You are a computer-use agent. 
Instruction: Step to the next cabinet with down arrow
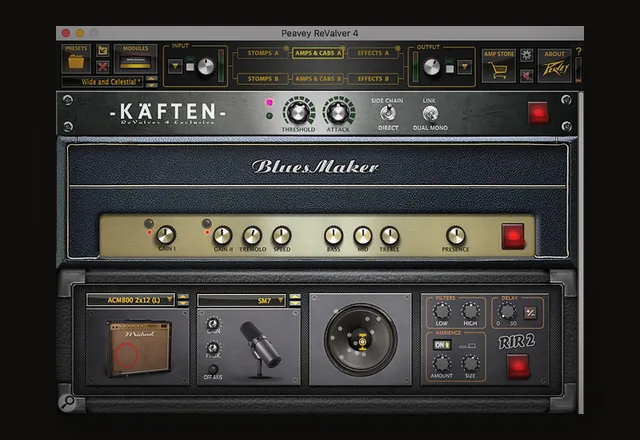(183, 303)
